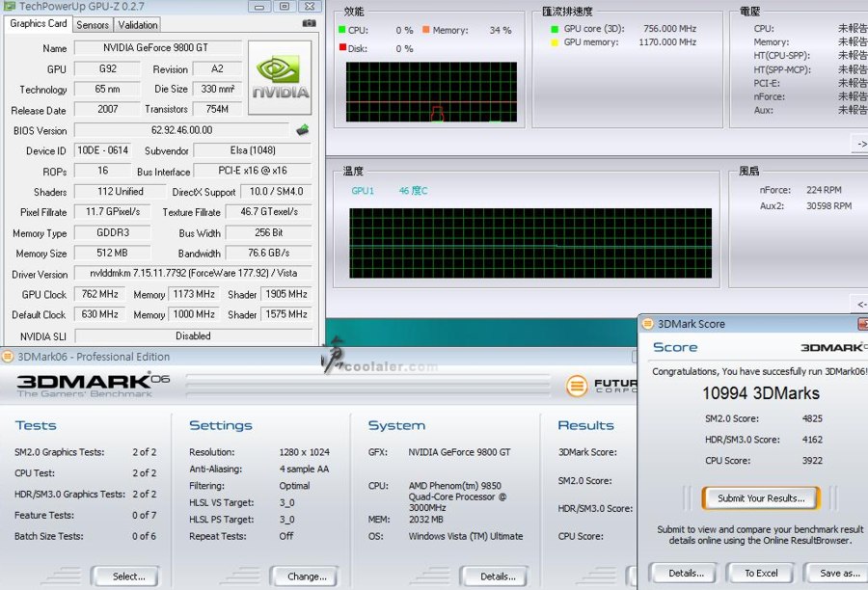The image size is (868, 590).
Task: Switch to the Validation tab
Action: [138, 25]
